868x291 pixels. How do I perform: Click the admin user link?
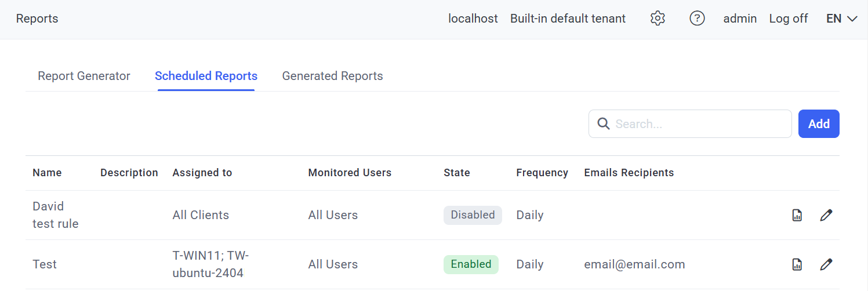740,19
